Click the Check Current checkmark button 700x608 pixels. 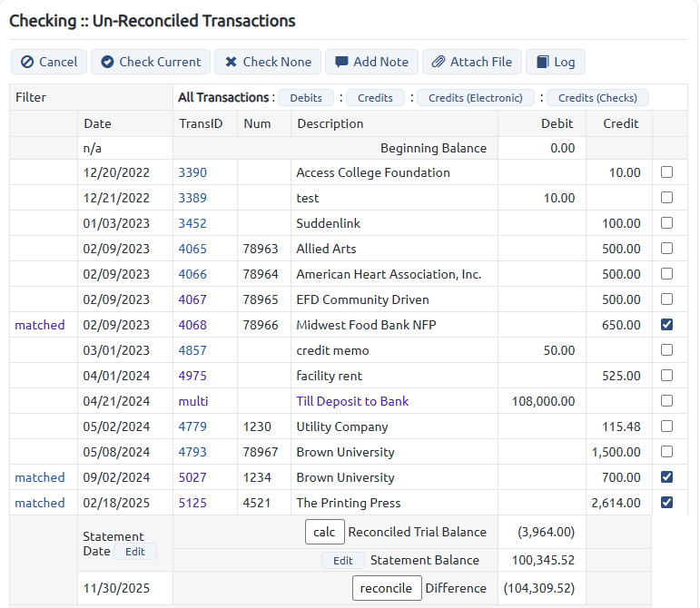[x=151, y=62]
